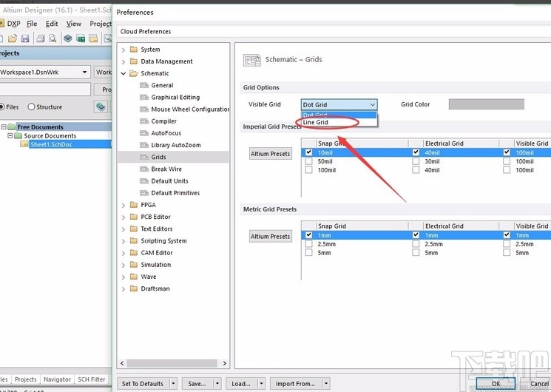Image resolution: width=551 pixels, height=392 pixels.
Task: Click the Set To Defaults button
Action: click(143, 384)
